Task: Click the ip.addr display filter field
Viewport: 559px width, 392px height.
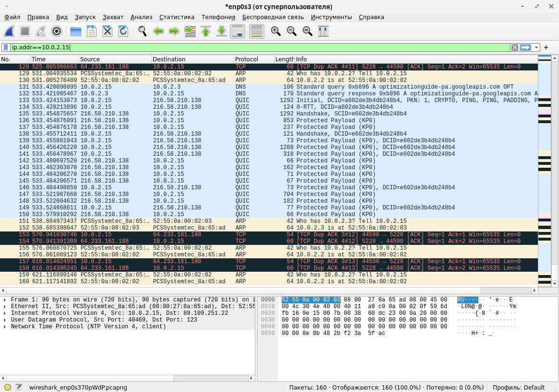Action: point(259,47)
